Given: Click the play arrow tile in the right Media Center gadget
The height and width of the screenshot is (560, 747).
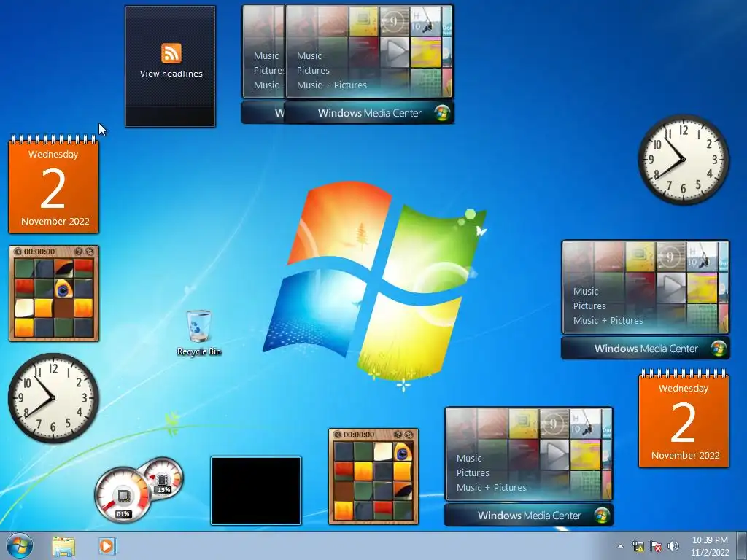Looking at the screenshot, I should tap(671, 287).
